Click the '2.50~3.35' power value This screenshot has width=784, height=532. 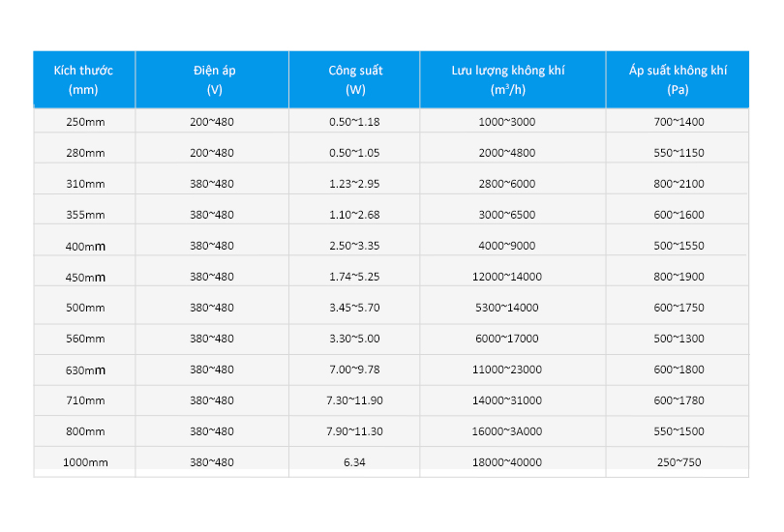[354, 246]
